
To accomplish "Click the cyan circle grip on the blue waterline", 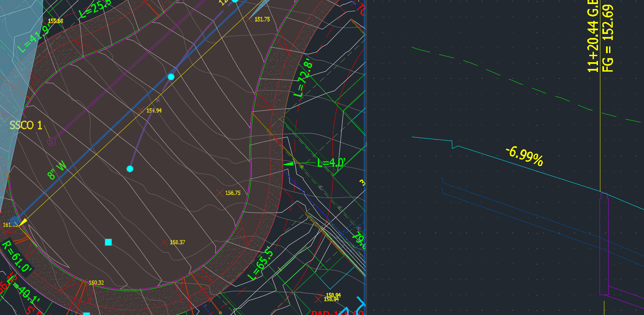I will (x=172, y=77).
